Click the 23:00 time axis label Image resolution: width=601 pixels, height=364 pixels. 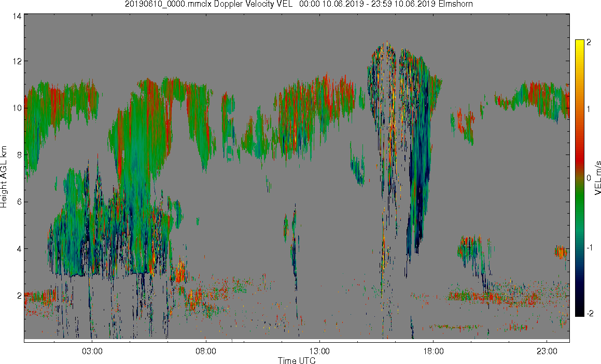(x=547, y=352)
